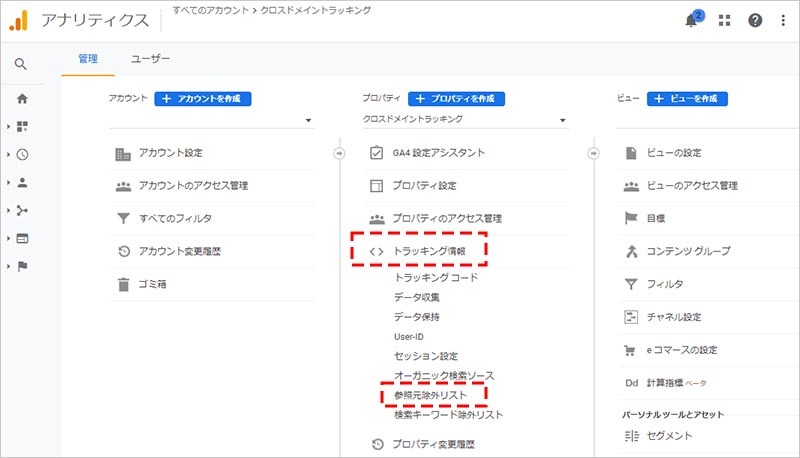
Task: Select the 管理 tab
Action: 88,59
